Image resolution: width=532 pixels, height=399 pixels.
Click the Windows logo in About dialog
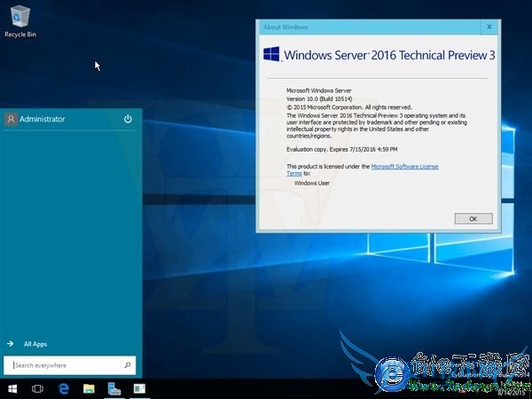click(x=271, y=54)
